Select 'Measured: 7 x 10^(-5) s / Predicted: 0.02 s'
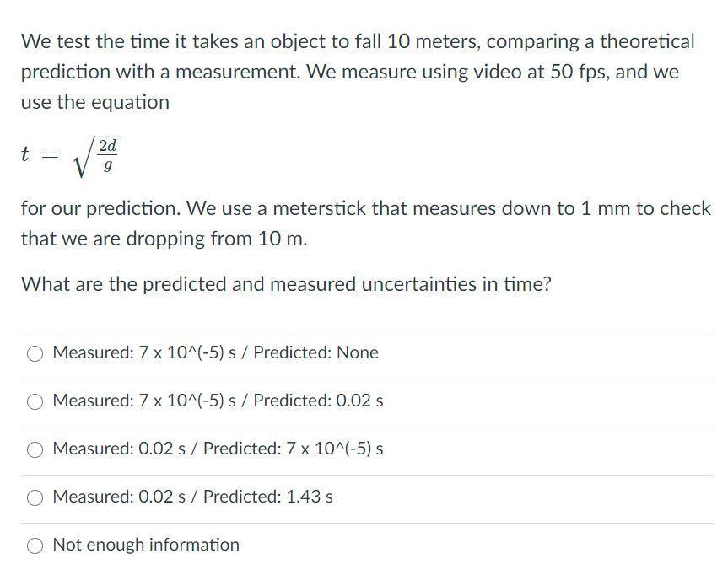 [218, 401]
